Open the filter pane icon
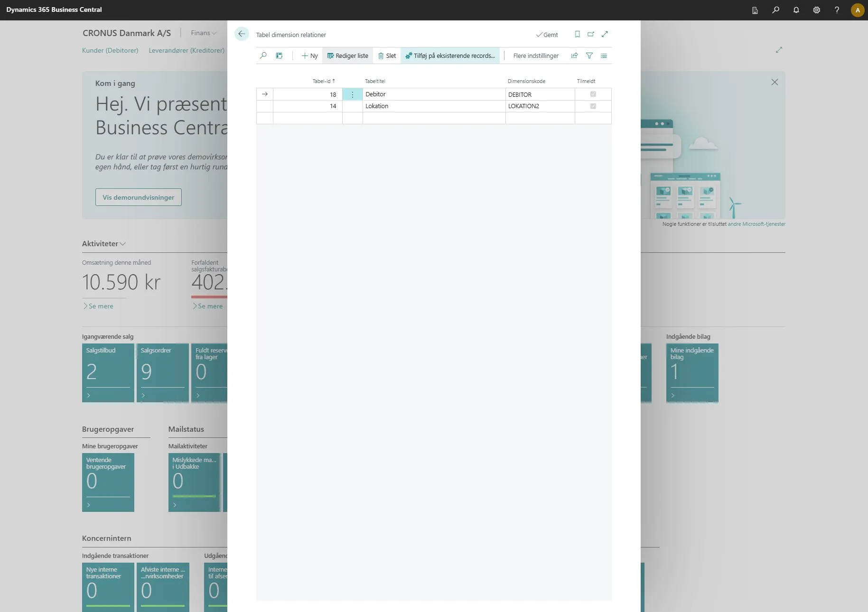Image resolution: width=868 pixels, height=612 pixels. pos(589,56)
